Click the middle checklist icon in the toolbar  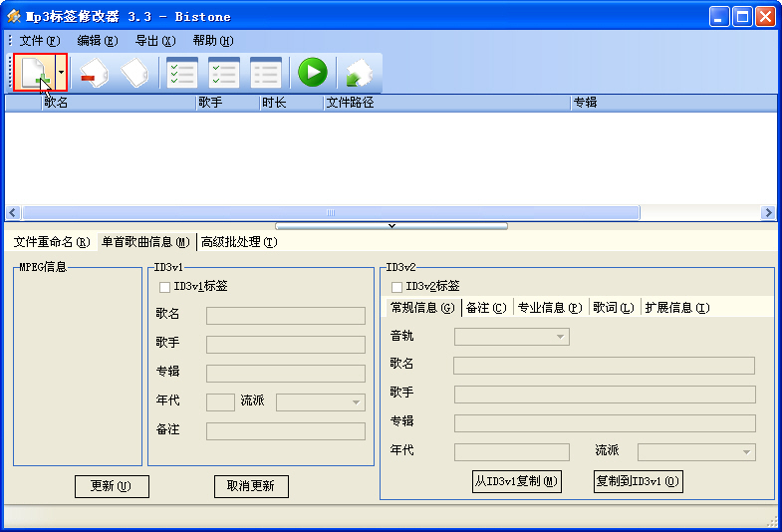[x=223, y=73]
